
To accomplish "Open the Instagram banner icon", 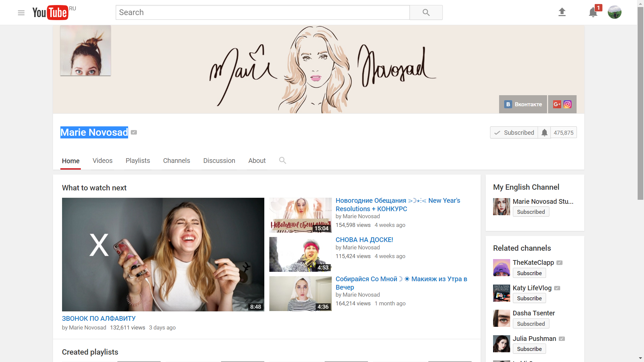I will [568, 104].
